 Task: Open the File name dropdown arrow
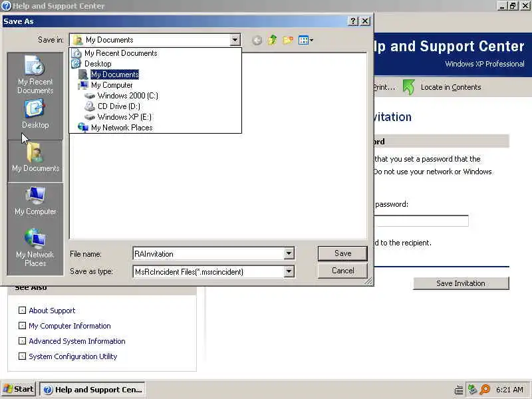click(x=289, y=253)
